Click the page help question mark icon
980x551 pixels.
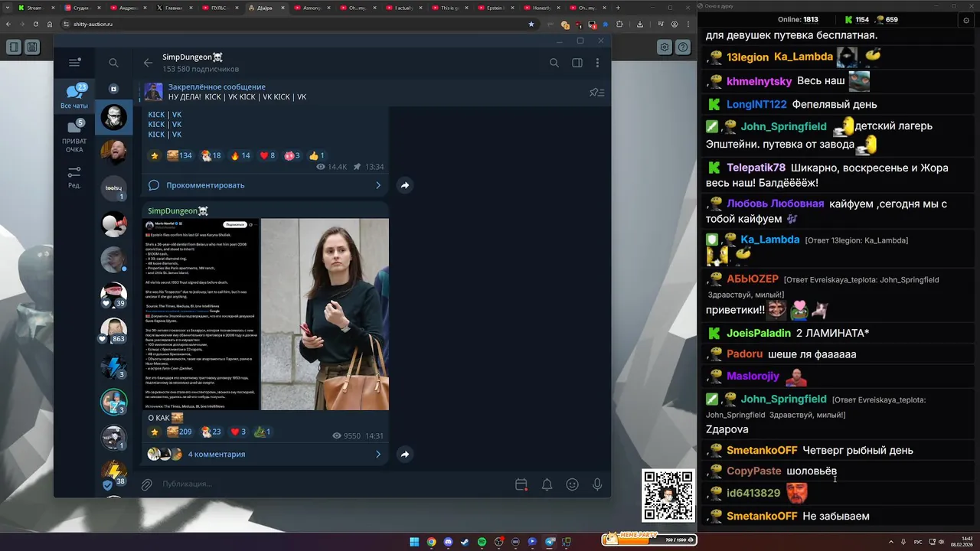[x=683, y=47]
